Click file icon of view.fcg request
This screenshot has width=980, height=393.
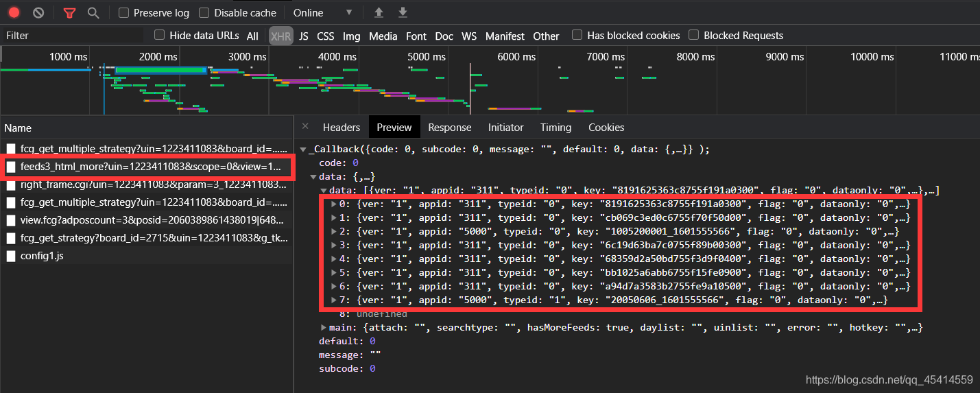[11, 220]
